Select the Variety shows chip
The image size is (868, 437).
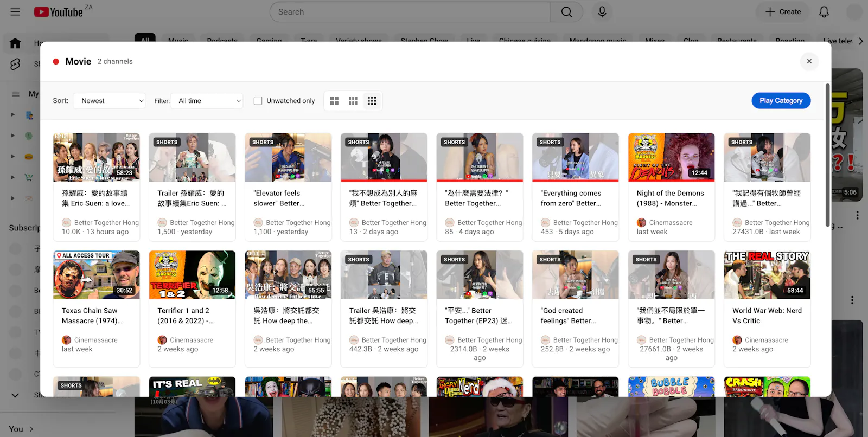[359, 41]
